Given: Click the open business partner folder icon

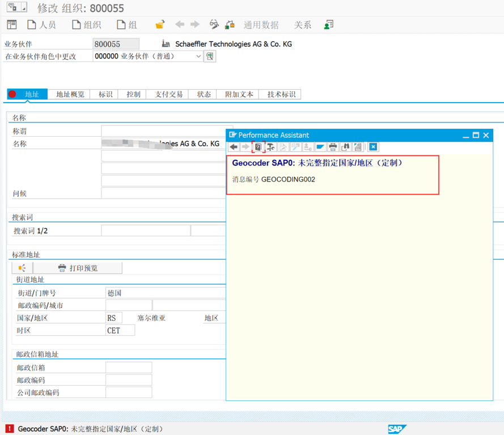Looking at the screenshot, I should 160,25.
